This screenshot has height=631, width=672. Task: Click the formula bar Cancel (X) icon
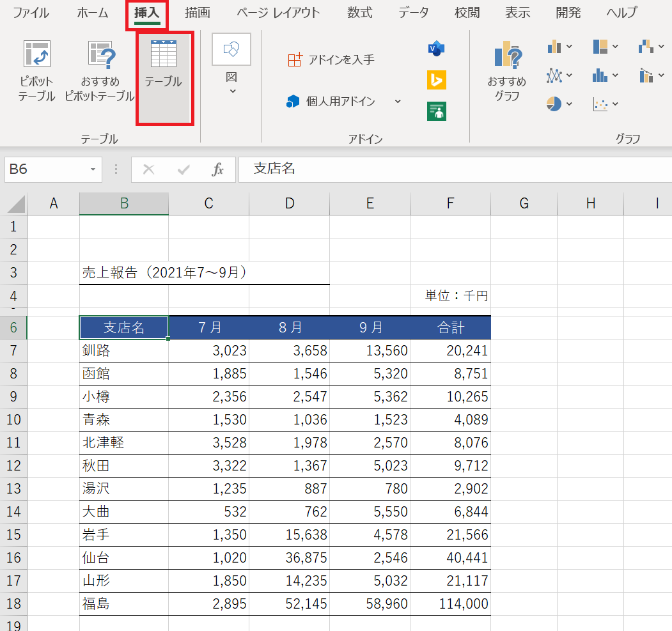[149, 169]
